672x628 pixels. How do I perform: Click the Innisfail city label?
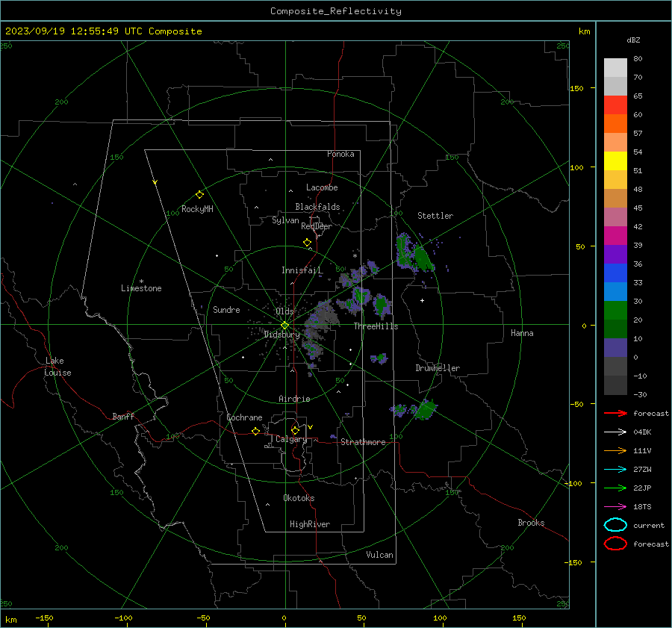[x=301, y=270]
